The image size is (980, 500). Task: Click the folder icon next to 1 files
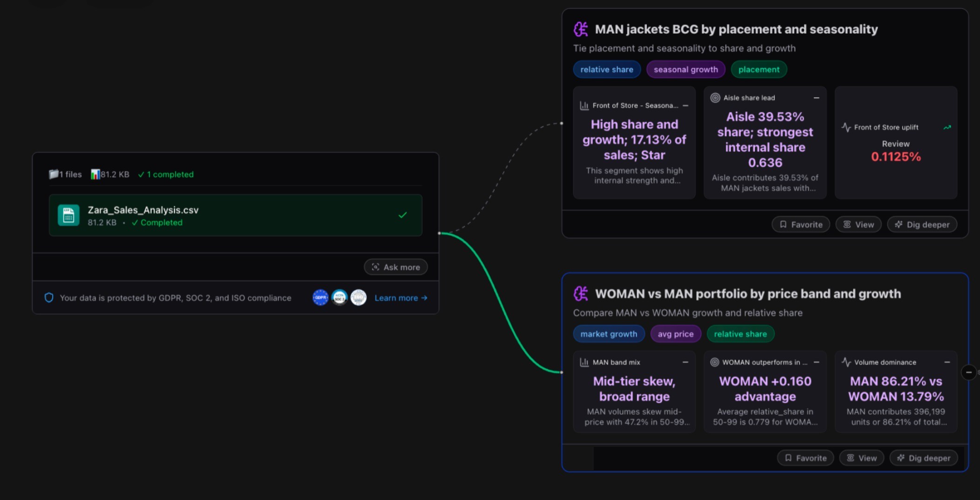point(54,174)
